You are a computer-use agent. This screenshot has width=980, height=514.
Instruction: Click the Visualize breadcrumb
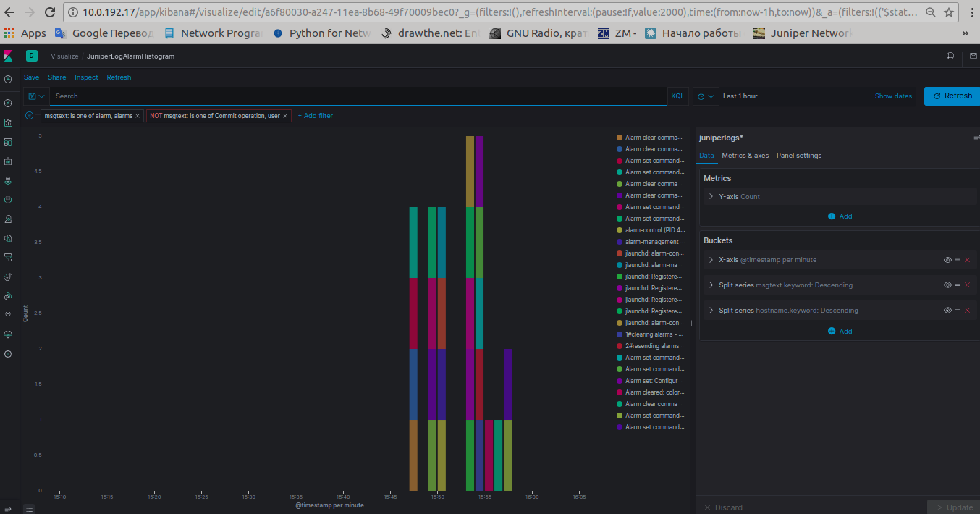(64, 56)
